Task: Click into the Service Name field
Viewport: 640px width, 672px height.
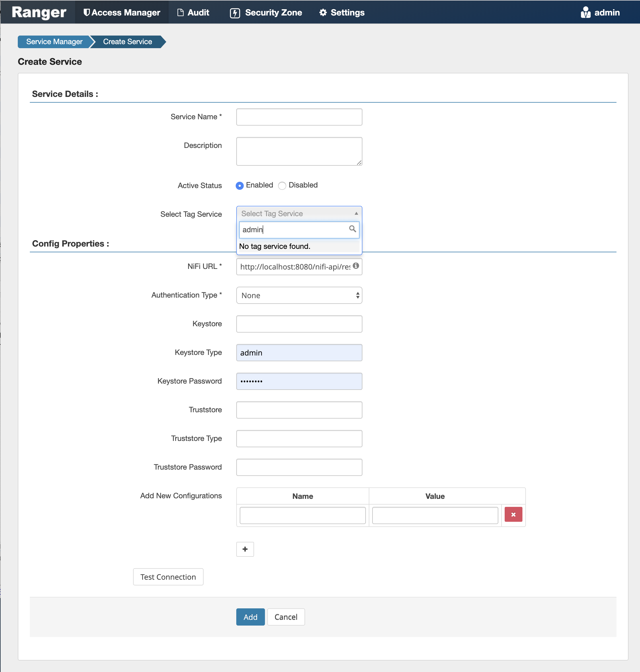Action: (298, 117)
